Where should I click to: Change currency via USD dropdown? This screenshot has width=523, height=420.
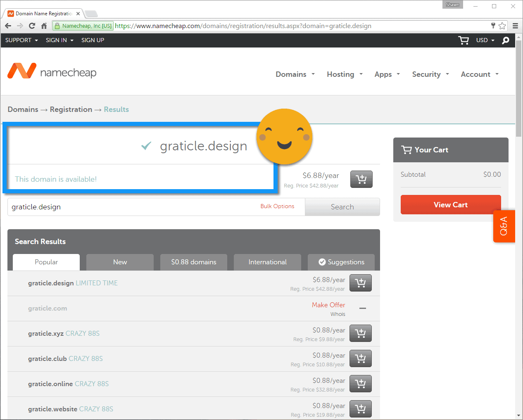[485, 40]
